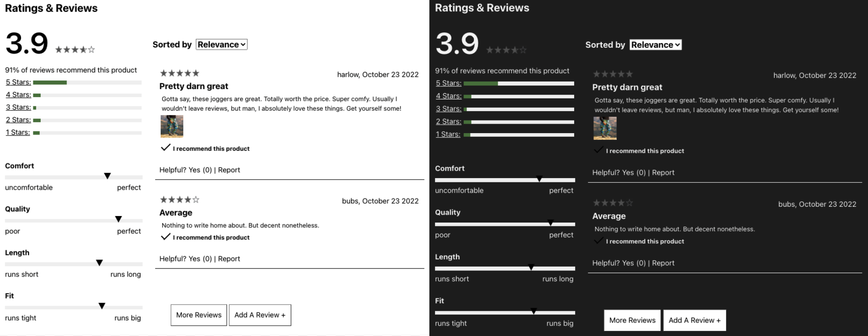Open the Relevance sort dropdown
This screenshot has width=868, height=336.
221,45
